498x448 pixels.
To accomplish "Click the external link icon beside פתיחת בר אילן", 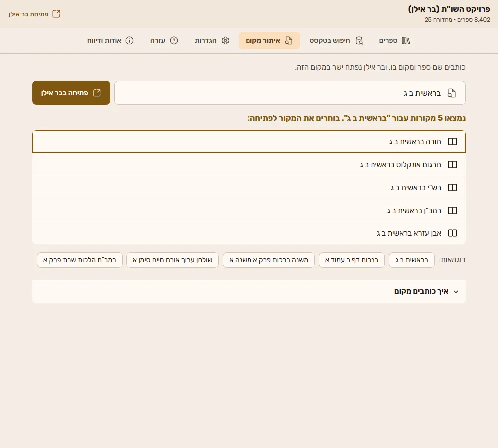I will [56, 14].
